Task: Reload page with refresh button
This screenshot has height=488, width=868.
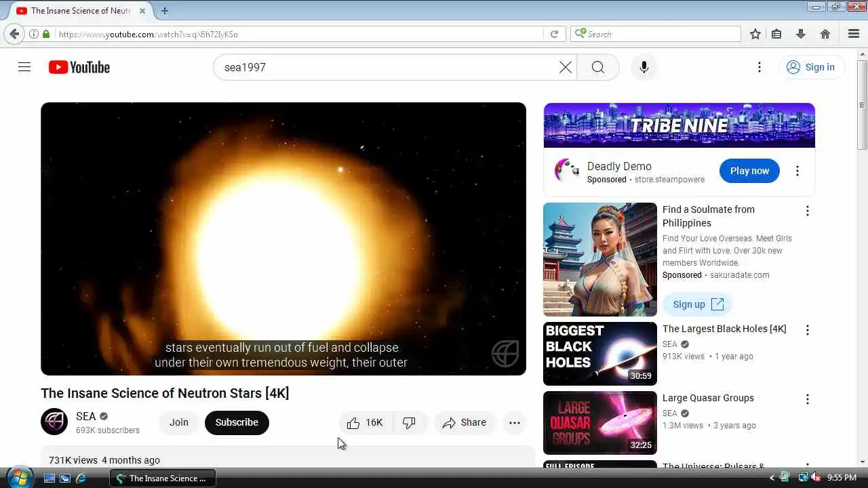Action: [x=554, y=34]
